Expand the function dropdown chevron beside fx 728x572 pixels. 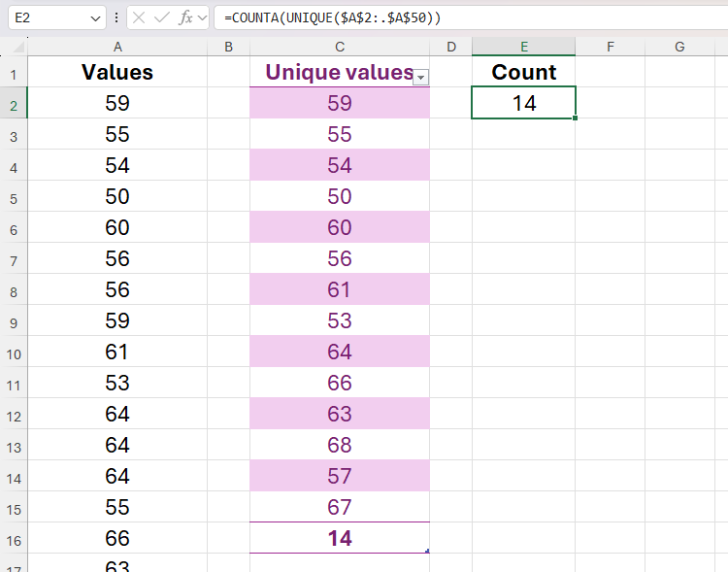[203, 17]
